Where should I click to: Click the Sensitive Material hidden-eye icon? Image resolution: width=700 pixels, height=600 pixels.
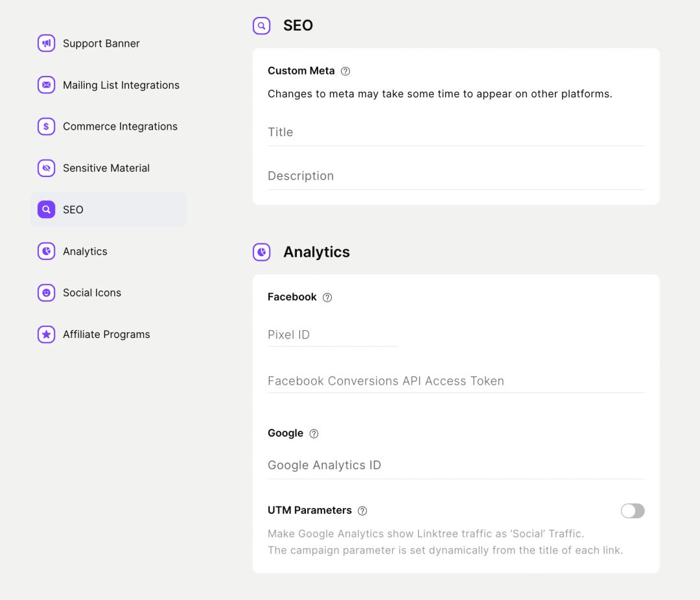pyautogui.click(x=46, y=168)
